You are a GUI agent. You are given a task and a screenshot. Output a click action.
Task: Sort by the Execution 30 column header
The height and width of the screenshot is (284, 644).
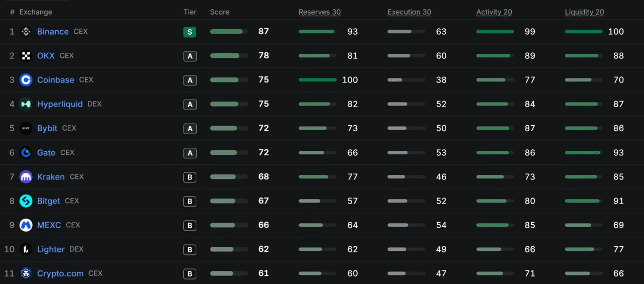(410, 12)
